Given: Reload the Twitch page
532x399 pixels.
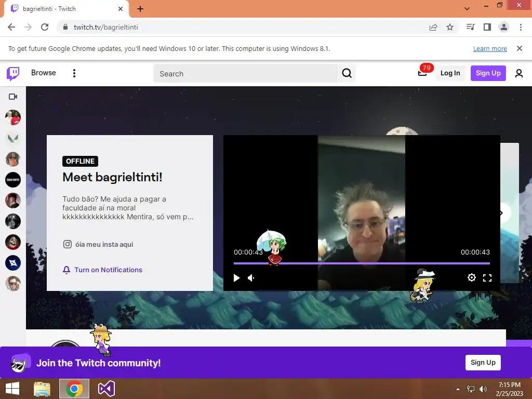Looking at the screenshot, I should point(45,27).
